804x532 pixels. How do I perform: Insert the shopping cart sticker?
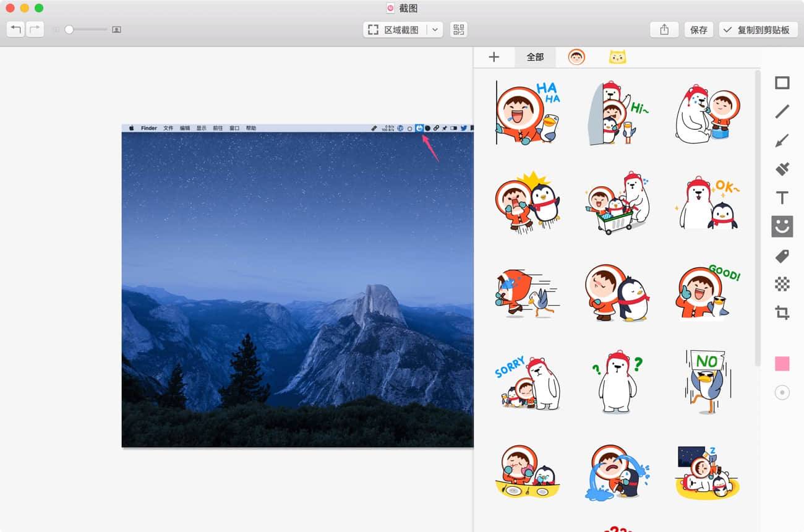point(617,203)
